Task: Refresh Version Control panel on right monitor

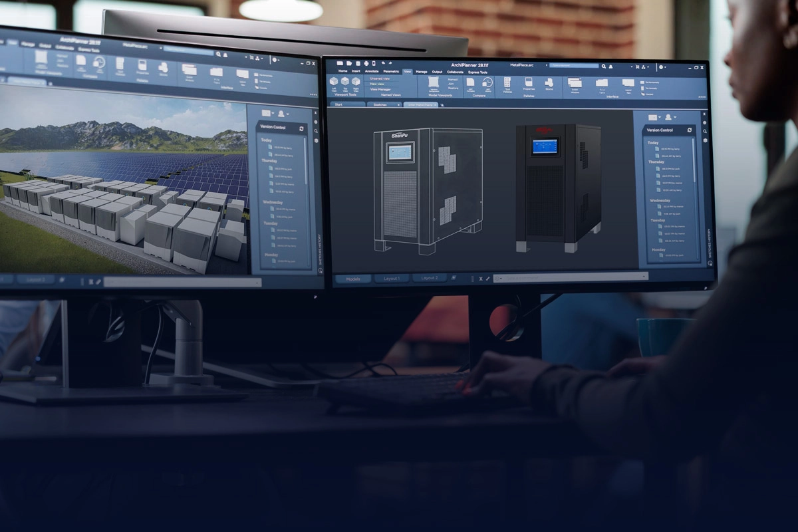Action: (x=690, y=130)
